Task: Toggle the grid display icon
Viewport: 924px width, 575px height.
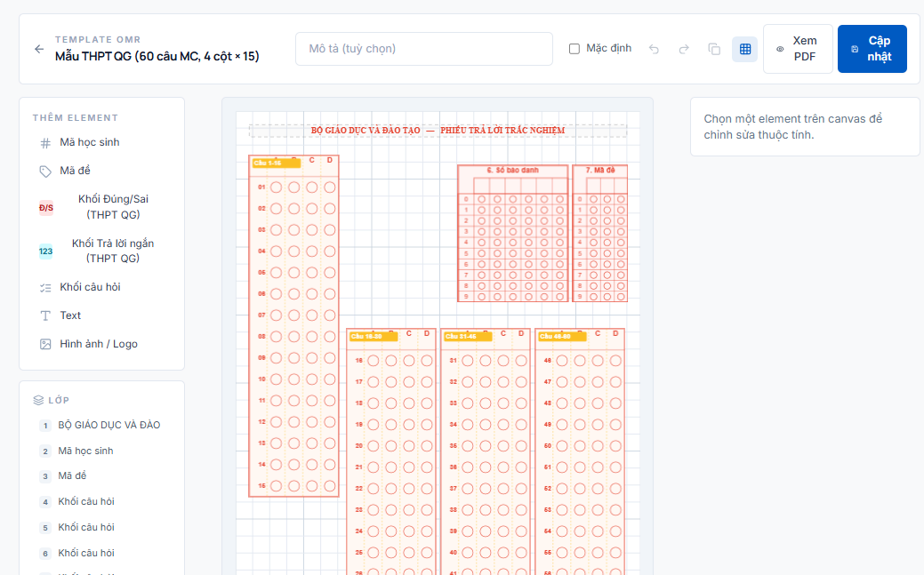Action: [745, 49]
